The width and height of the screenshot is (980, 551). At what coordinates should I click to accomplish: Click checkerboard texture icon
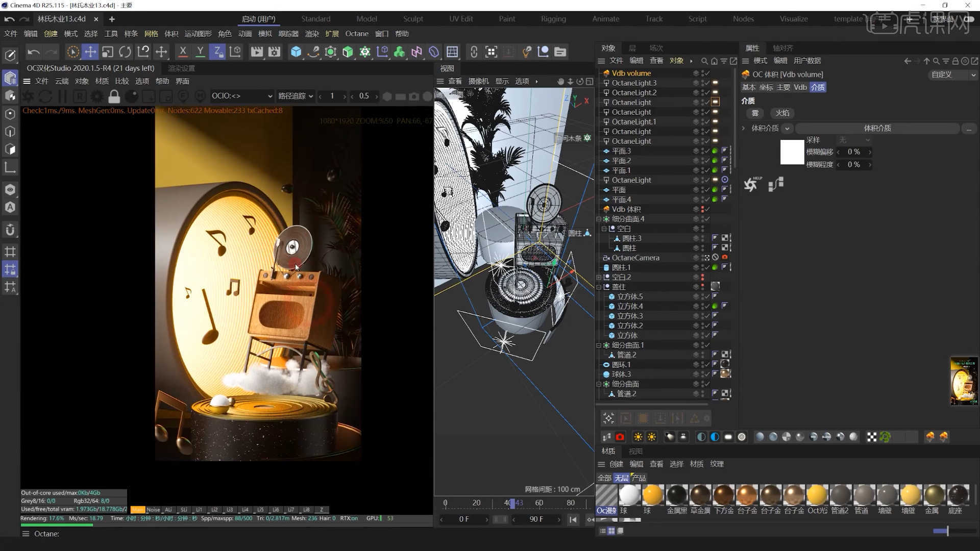pyautogui.click(x=872, y=437)
